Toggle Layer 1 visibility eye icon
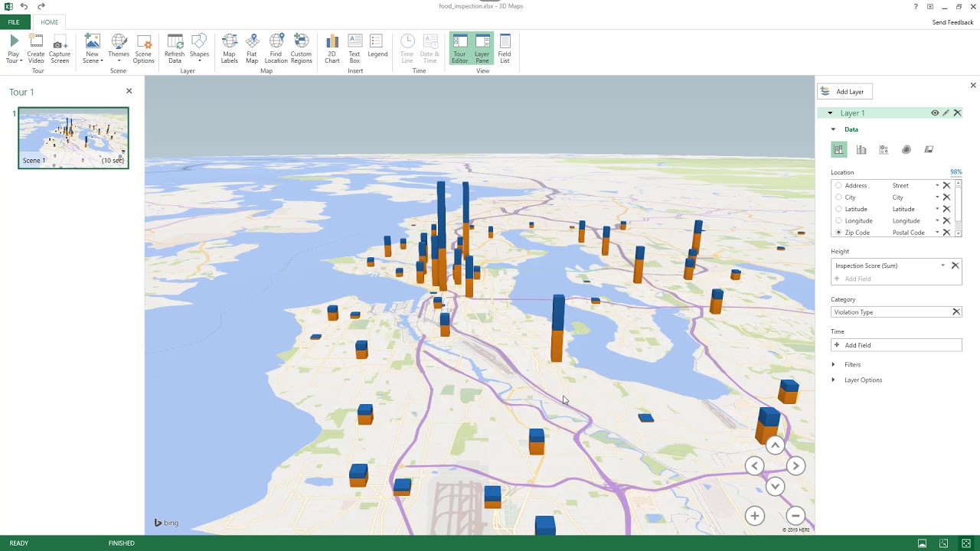The image size is (980, 551). click(x=935, y=113)
